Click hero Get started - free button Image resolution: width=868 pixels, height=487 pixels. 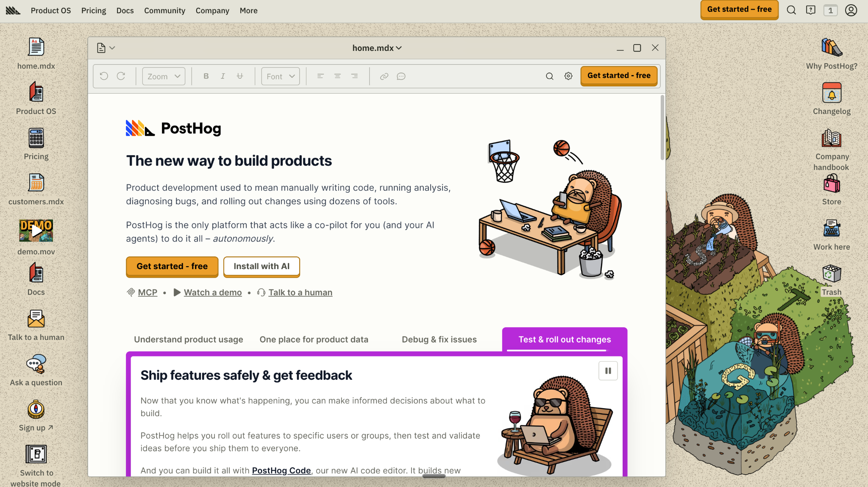(172, 267)
